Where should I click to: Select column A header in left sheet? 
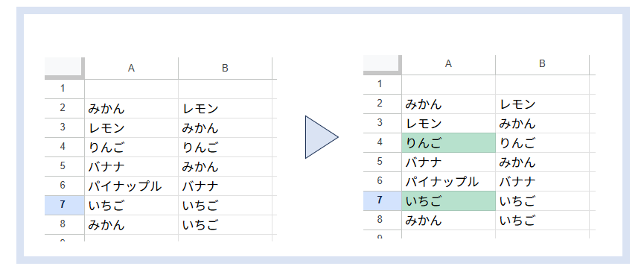click(132, 69)
